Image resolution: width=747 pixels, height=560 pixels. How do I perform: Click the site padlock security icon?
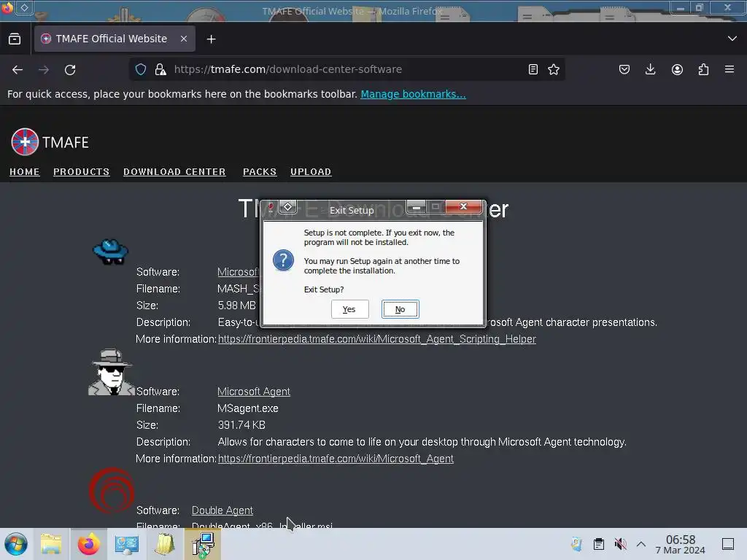click(160, 69)
